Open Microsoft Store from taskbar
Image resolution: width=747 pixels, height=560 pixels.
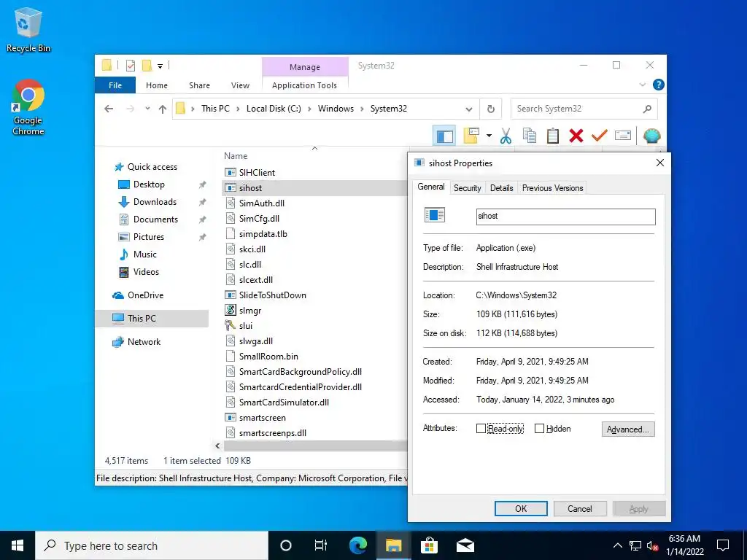(x=429, y=545)
